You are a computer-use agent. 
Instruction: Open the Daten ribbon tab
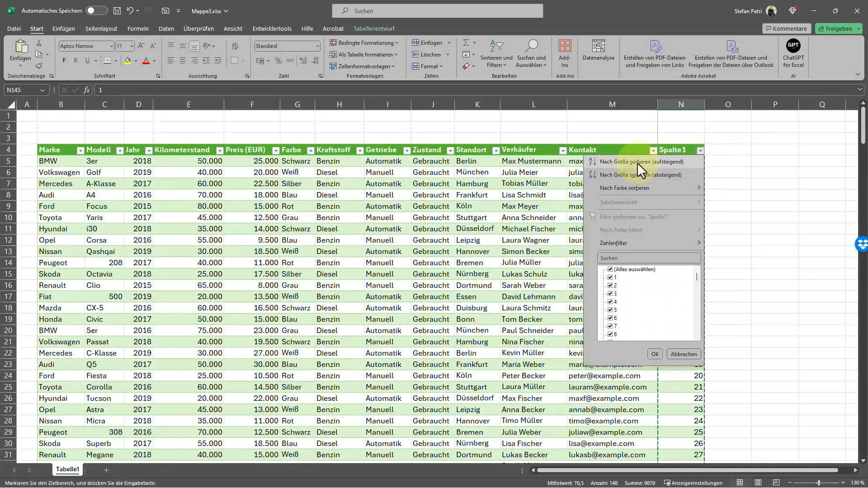pos(166,28)
